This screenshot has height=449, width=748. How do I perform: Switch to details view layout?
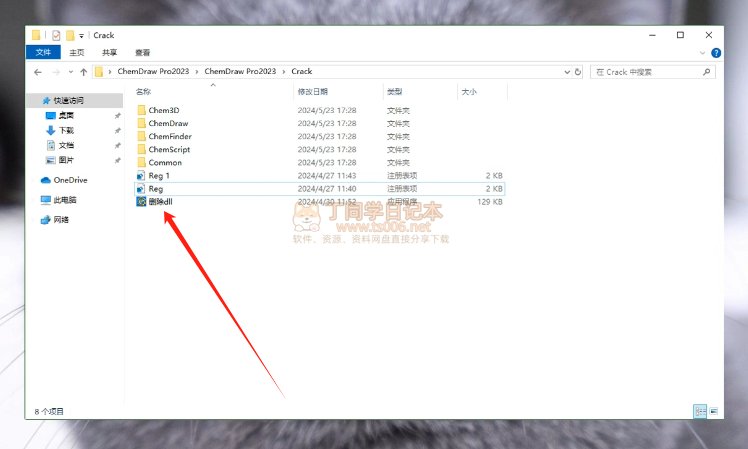(x=700, y=411)
